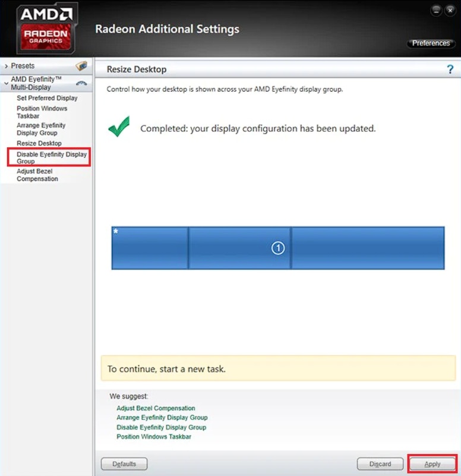The width and height of the screenshot is (461, 476).
Task: Follow suggested Position Windows Taskbar link
Action: click(154, 437)
